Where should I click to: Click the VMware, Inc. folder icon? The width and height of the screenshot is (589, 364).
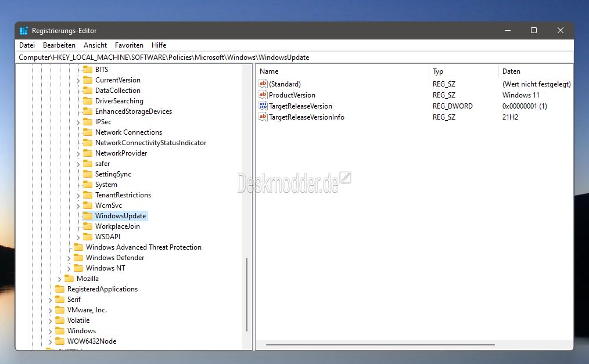(x=60, y=310)
